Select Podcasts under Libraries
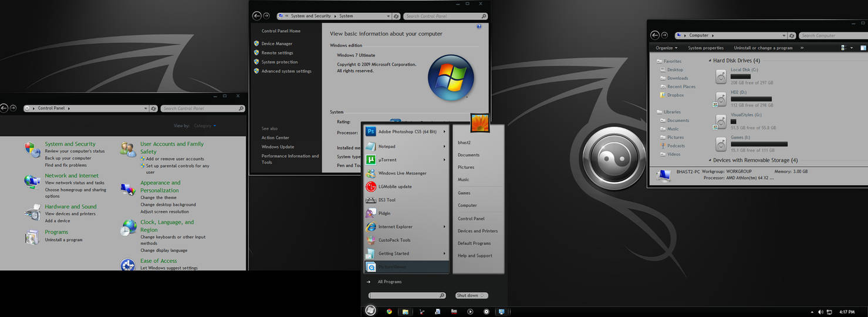The height and width of the screenshot is (317, 868). click(x=676, y=146)
